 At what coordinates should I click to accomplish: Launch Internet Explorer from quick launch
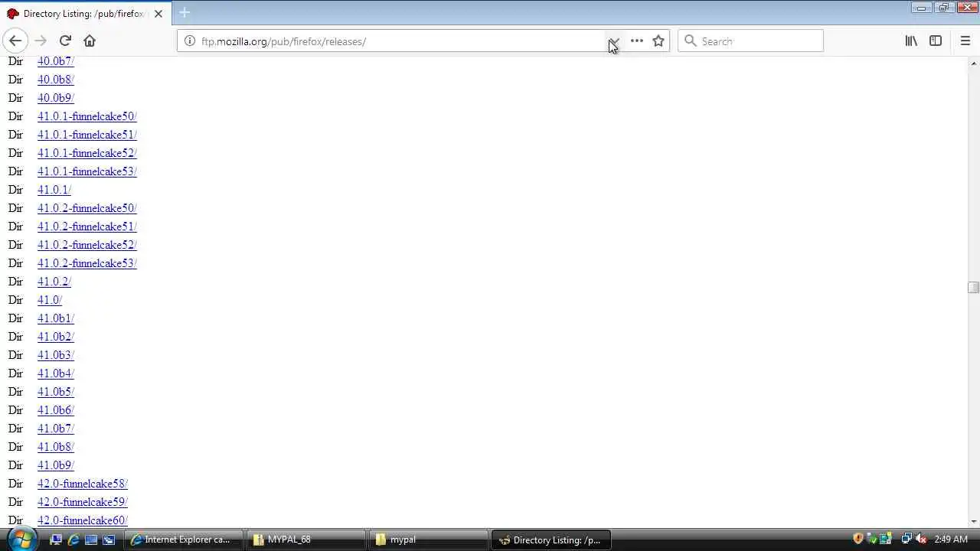73,540
